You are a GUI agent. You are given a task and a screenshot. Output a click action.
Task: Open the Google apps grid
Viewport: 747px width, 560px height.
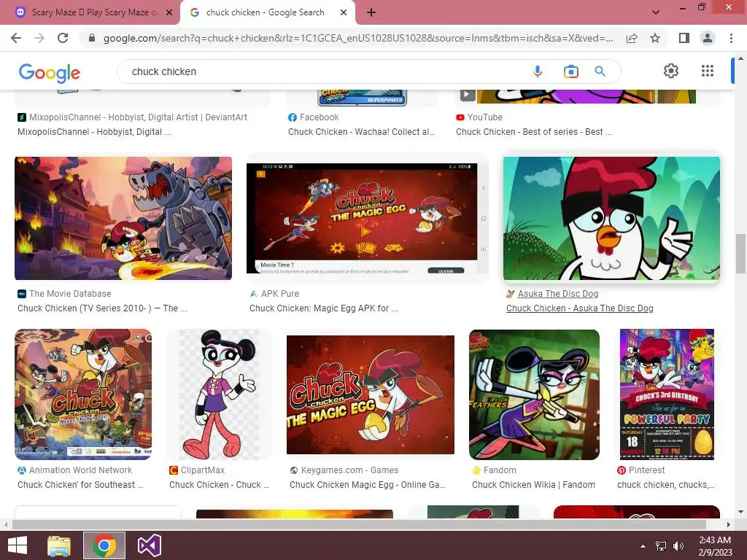tap(708, 71)
